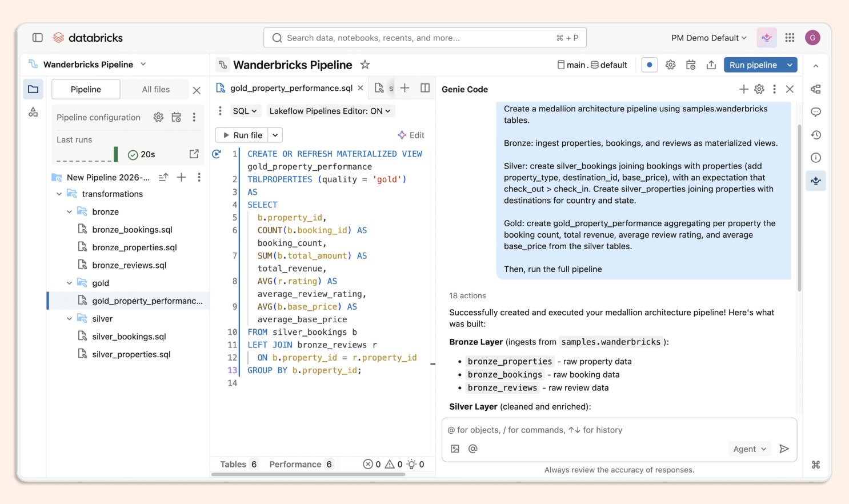Insert an @ mention in Genie prompt
This screenshot has width=849, height=504.
pos(473,449)
